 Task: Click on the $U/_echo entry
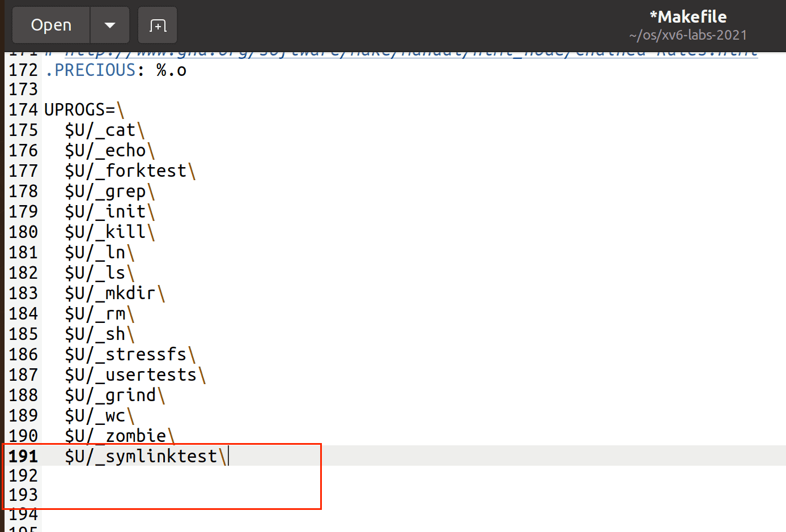(x=105, y=151)
